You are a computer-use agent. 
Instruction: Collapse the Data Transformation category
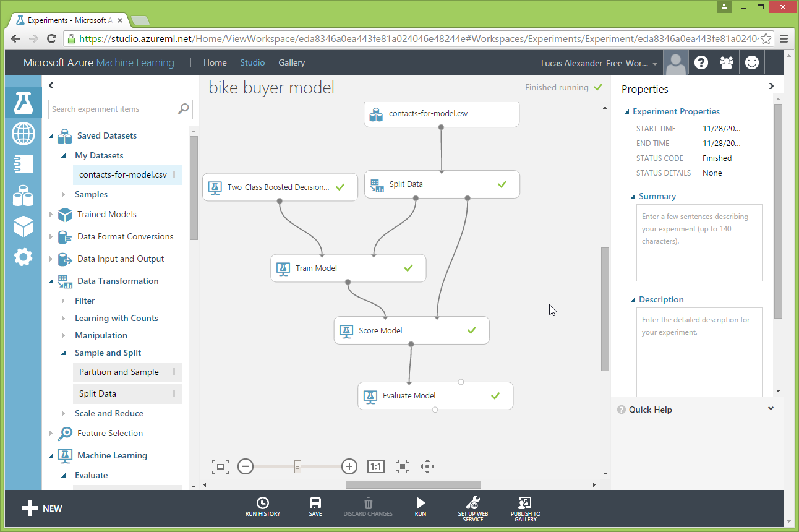(x=51, y=281)
